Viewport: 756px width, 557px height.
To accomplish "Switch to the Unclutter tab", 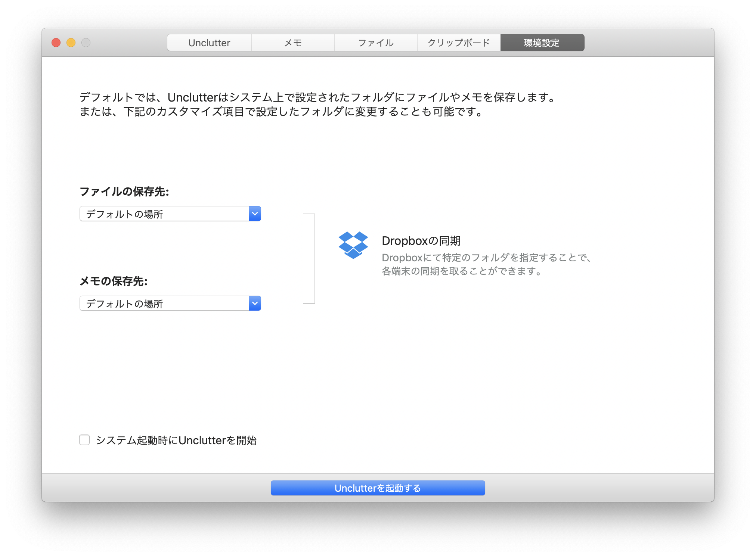I will pos(209,43).
